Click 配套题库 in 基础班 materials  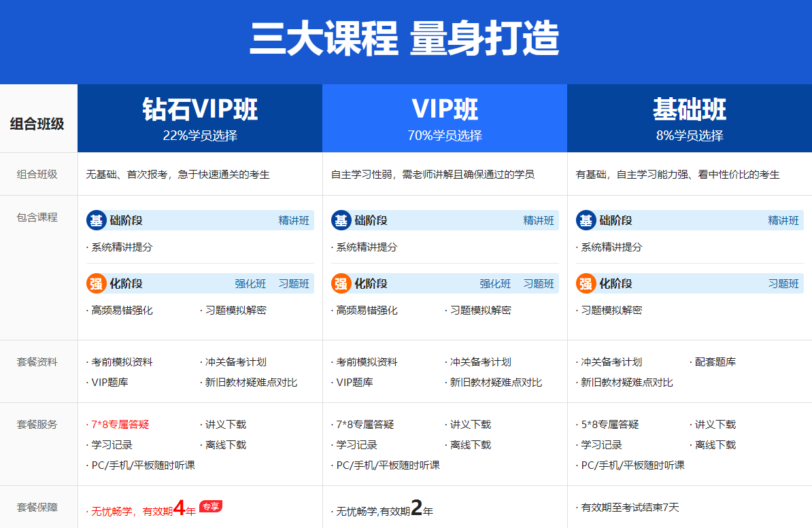click(715, 362)
